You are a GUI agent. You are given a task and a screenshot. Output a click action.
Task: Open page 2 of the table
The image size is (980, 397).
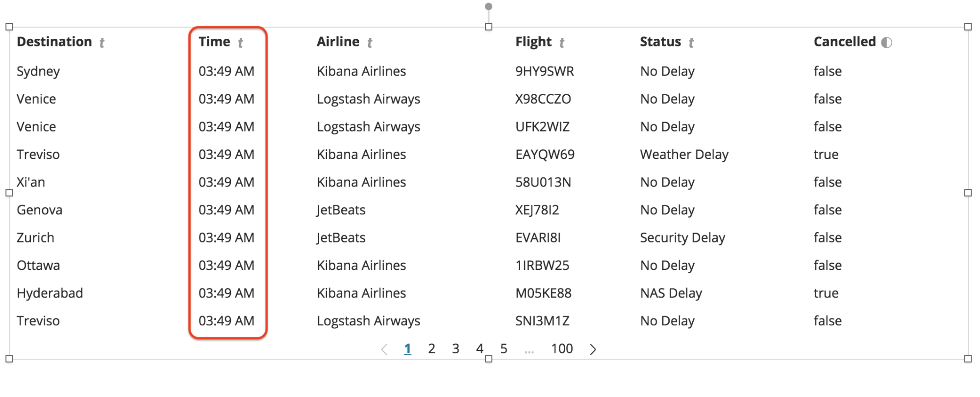431,348
